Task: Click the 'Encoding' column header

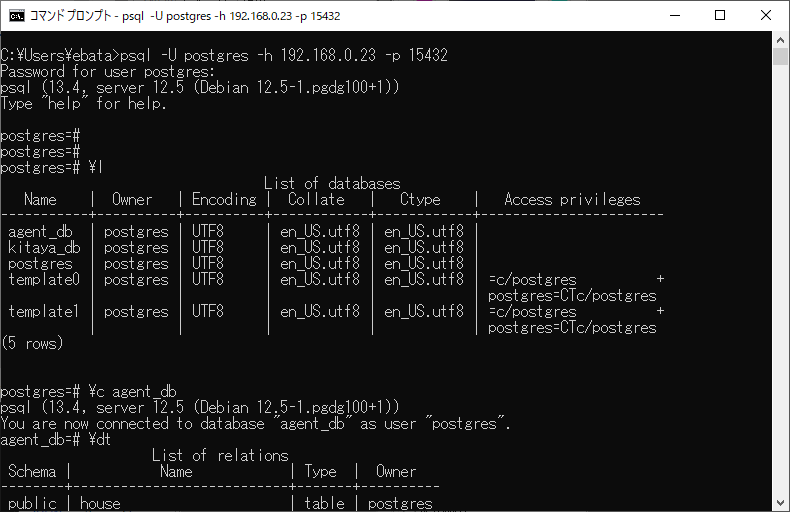Action: pyautogui.click(x=223, y=199)
